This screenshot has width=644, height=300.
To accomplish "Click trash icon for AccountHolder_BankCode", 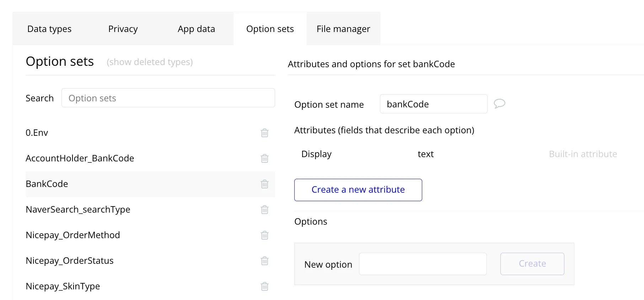I will (x=264, y=159).
